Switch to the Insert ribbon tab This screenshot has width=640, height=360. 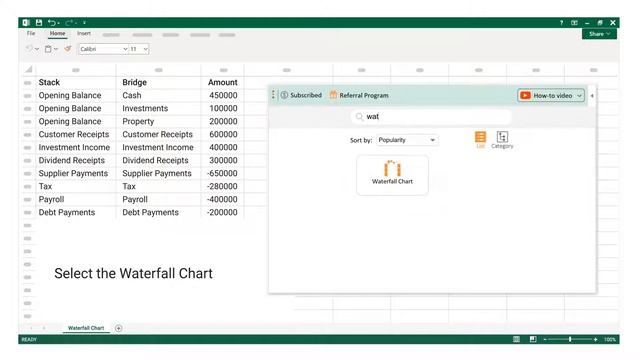84,33
